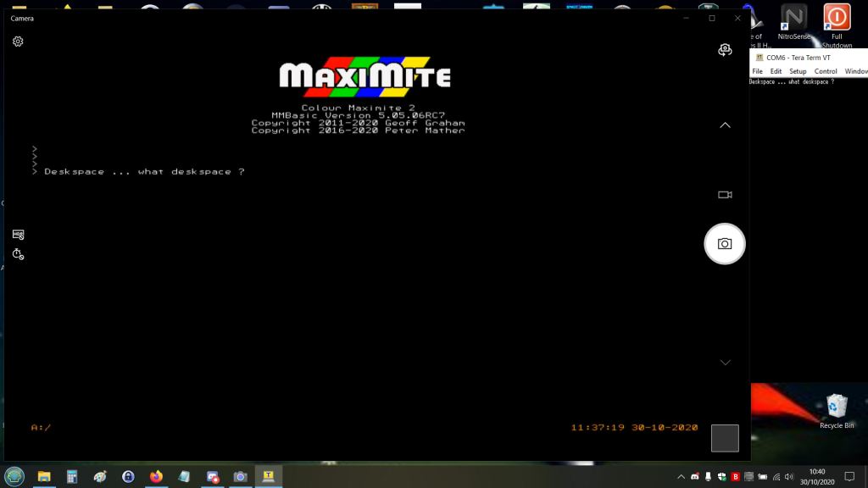Open File Explorer from taskbar
868x488 pixels.
[43, 477]
